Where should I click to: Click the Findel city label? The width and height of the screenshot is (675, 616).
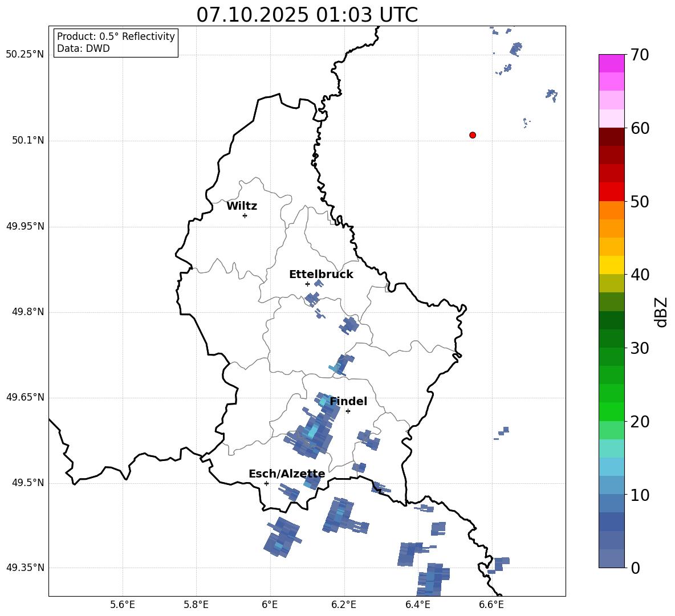[348, 401]
